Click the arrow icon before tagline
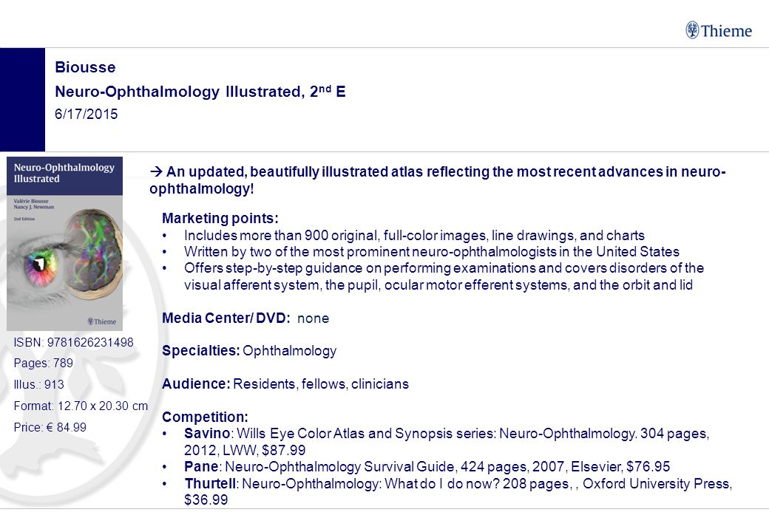 point(156,171)
